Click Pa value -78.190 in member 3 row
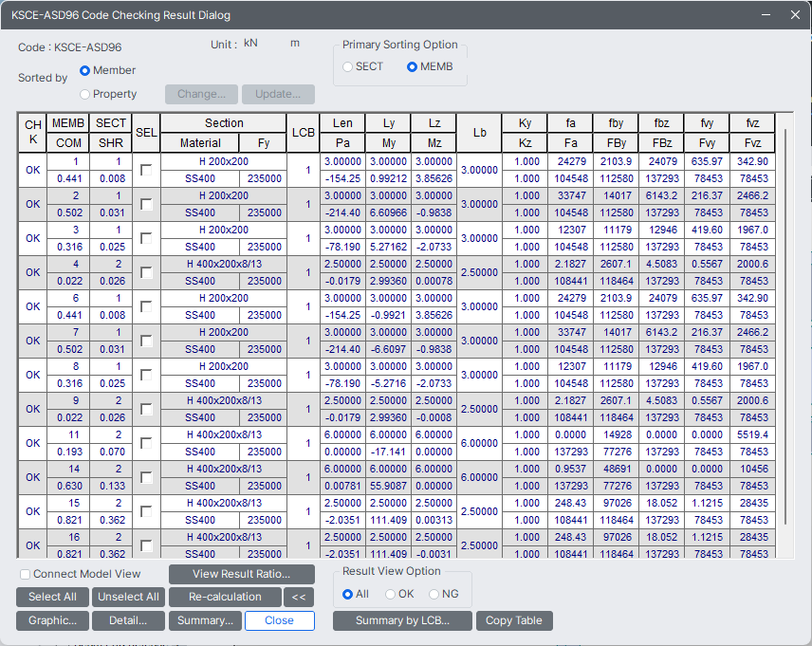 (342, 247)
